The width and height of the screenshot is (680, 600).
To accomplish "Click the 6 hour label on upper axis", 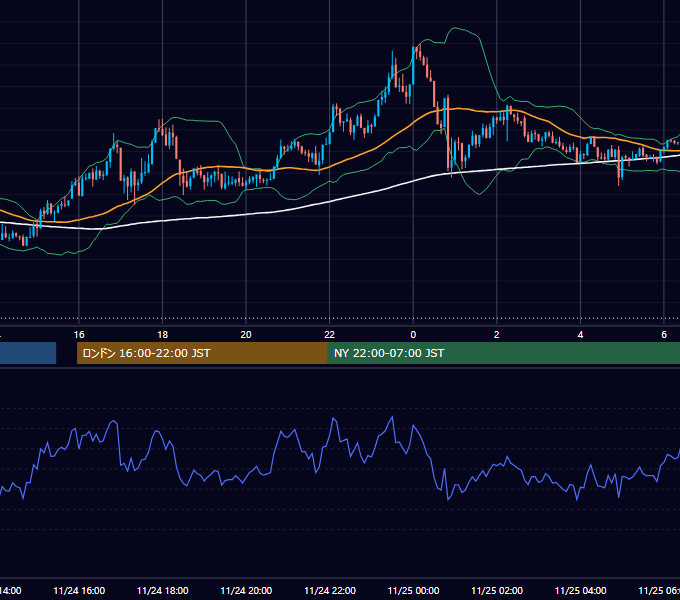I will (x=664, y=335).
